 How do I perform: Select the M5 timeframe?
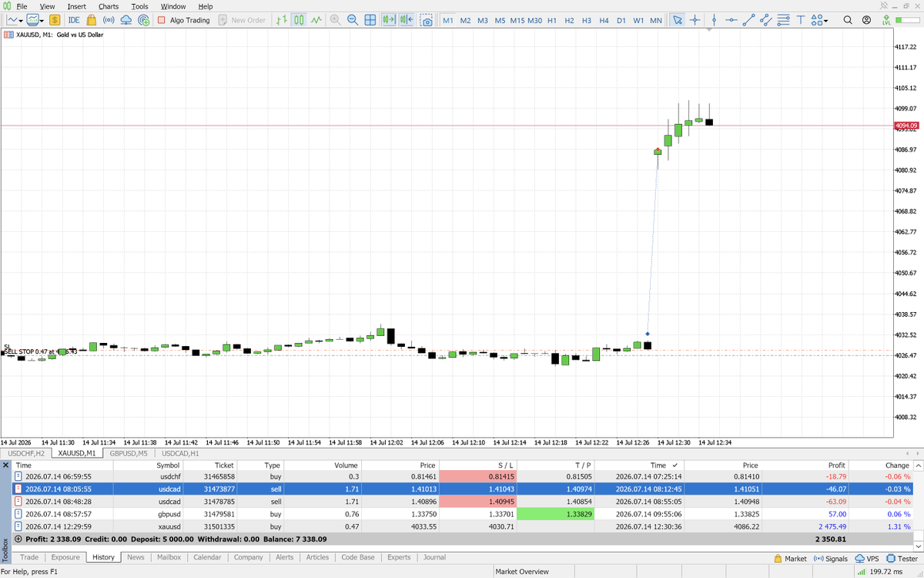click(x=500, y=20)
